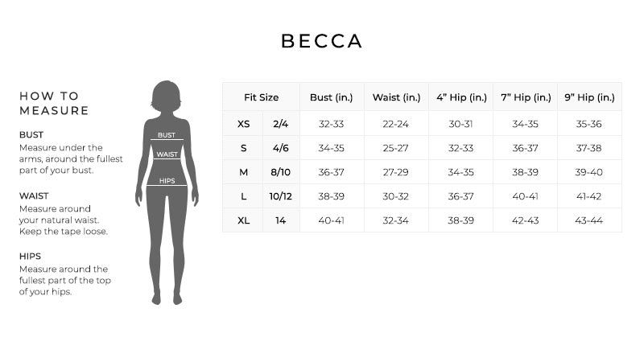Click the 32-33 bust measurement cell
The width and height of the screenshot is (644, 362).
click(332, 124)
